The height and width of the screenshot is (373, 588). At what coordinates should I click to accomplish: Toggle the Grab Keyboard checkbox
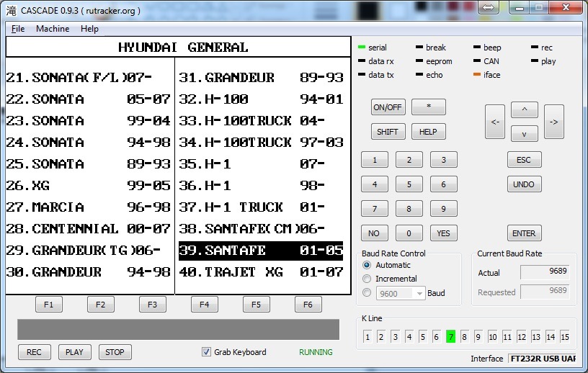point(206,351)
